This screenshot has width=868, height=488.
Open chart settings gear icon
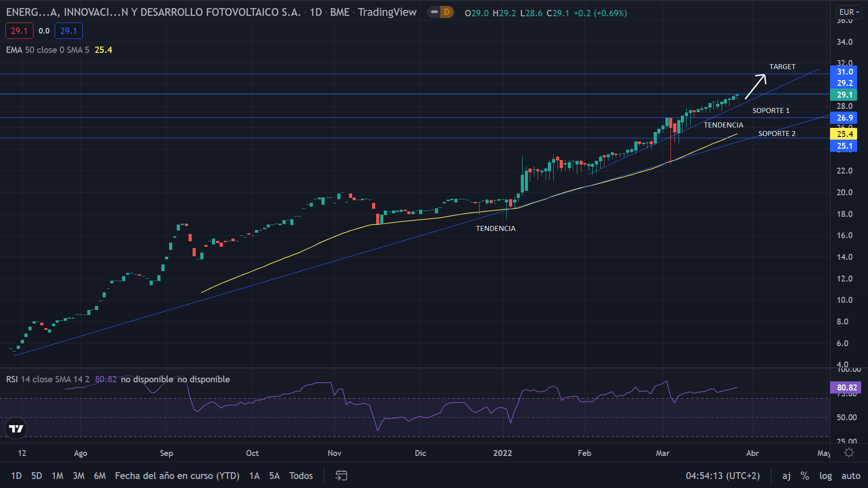[x=849, y=453]
